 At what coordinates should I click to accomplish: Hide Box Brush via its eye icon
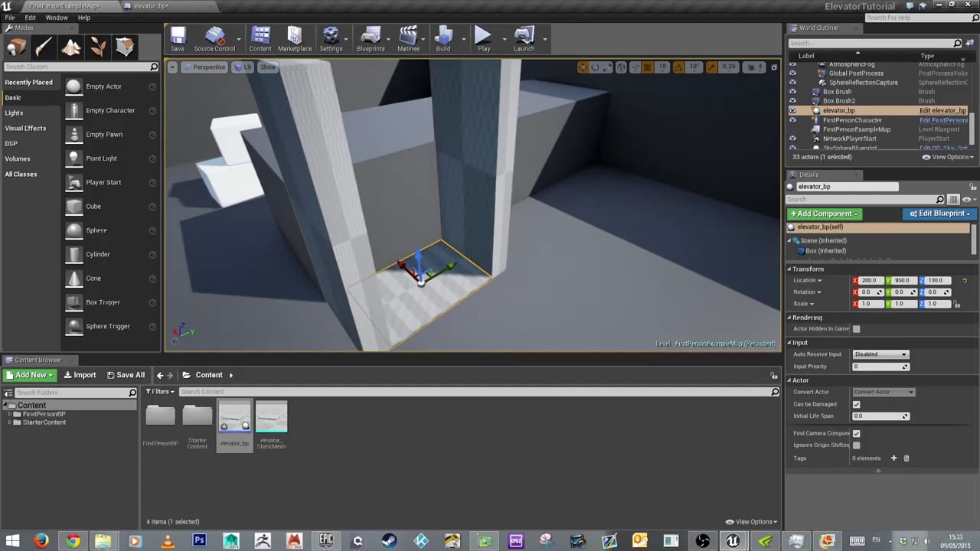tap(792, 92)
